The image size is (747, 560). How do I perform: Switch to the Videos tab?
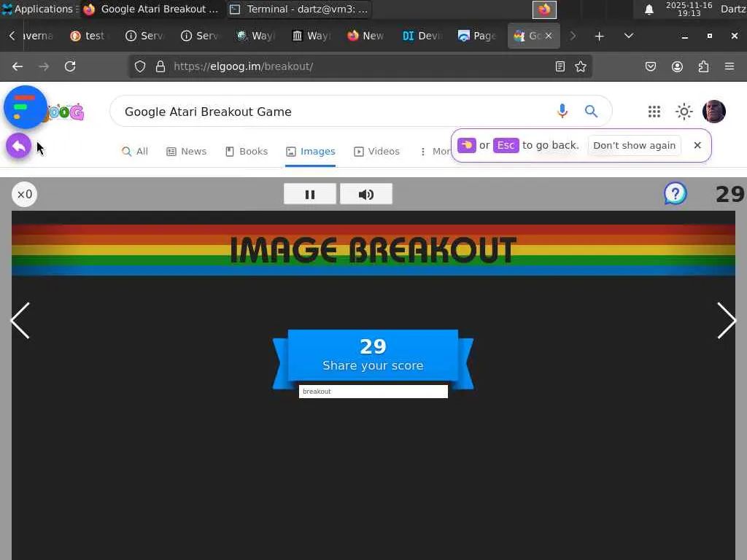pyautogui.click(x=376, y=152)
